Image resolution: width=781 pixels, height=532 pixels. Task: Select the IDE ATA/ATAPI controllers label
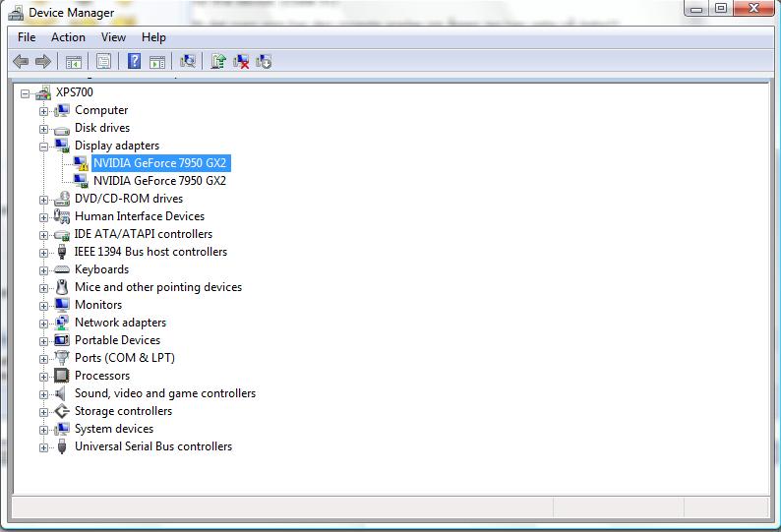tap(144, 234)
